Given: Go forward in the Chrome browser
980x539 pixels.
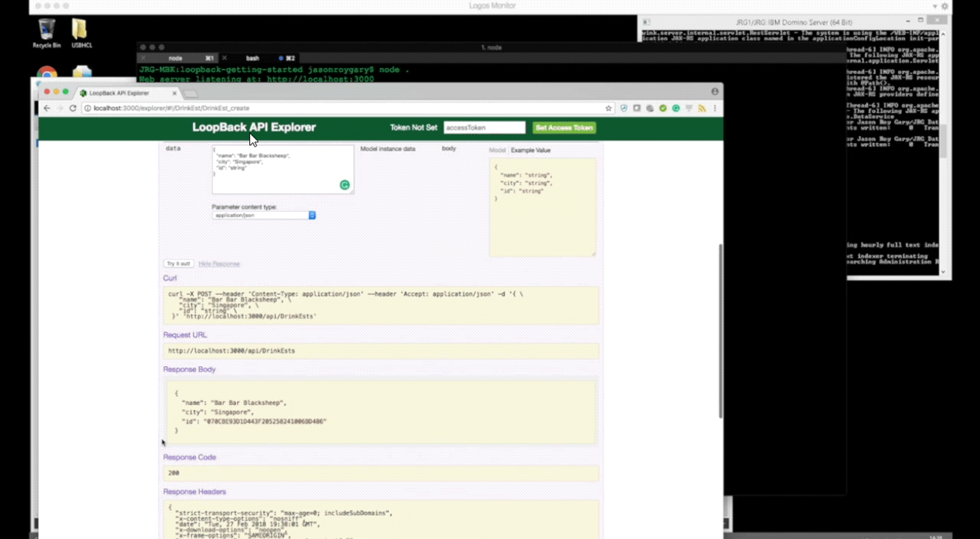Looking at the screenshot, I should click(60, 108).
